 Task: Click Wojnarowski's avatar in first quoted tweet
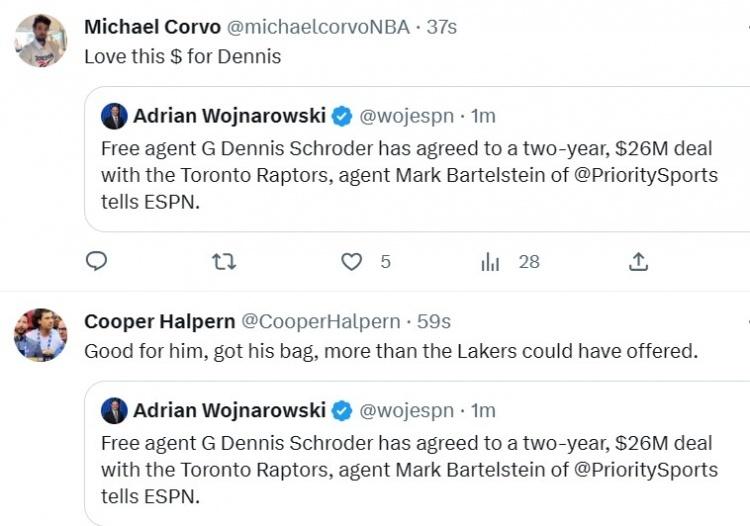[x=114, y=117]
